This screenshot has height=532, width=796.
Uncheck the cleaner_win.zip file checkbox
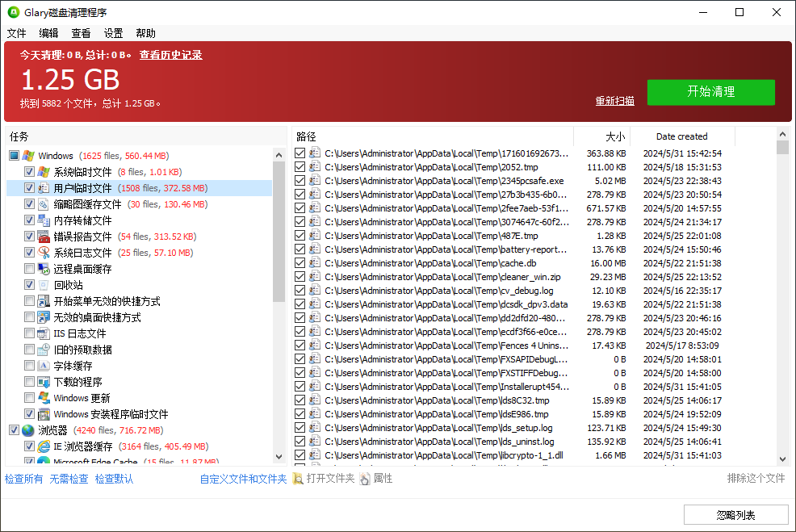(300, 276)
